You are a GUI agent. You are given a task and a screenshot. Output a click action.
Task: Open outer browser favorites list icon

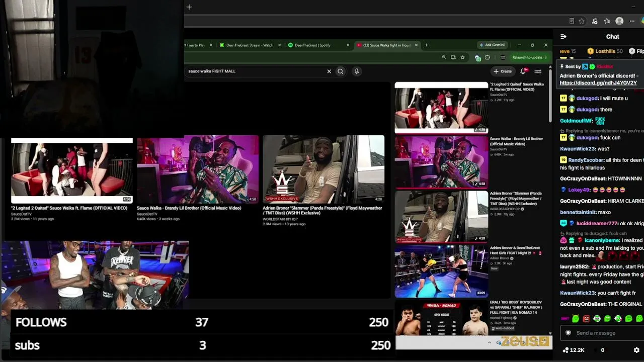coord(607,21)
